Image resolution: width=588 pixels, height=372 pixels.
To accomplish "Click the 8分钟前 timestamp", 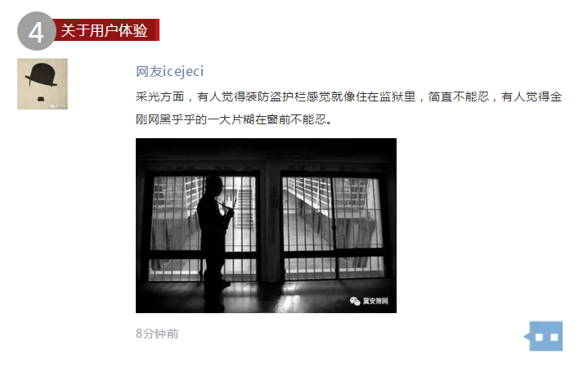I will pos(157,334).
